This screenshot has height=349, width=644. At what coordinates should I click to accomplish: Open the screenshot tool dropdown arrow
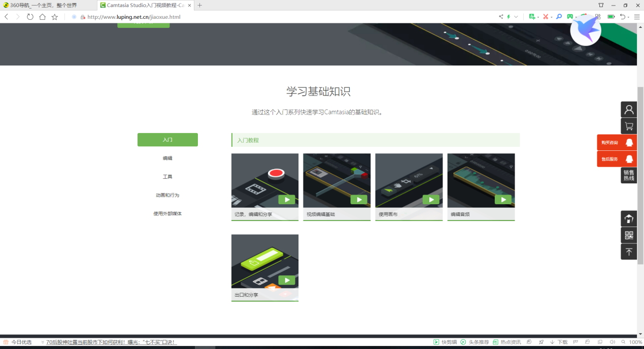551,17
